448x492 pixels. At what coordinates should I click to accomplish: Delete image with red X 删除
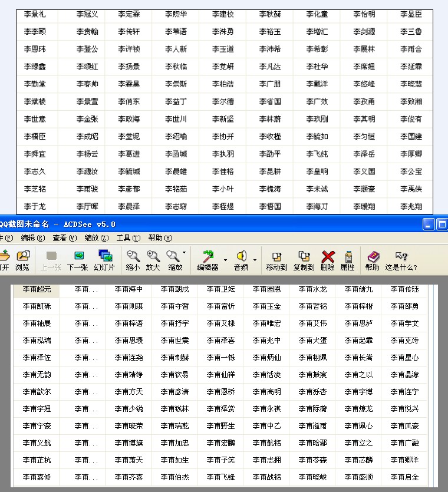tap(327, 260)
